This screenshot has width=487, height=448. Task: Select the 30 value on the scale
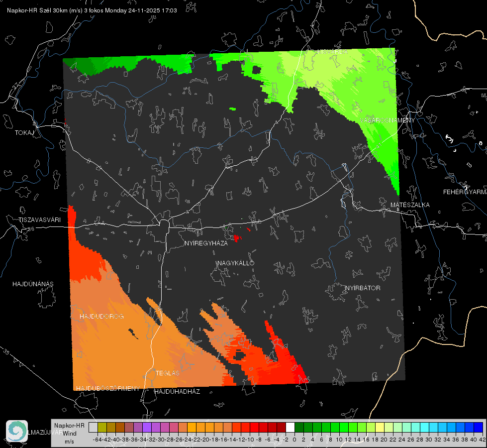429,440
